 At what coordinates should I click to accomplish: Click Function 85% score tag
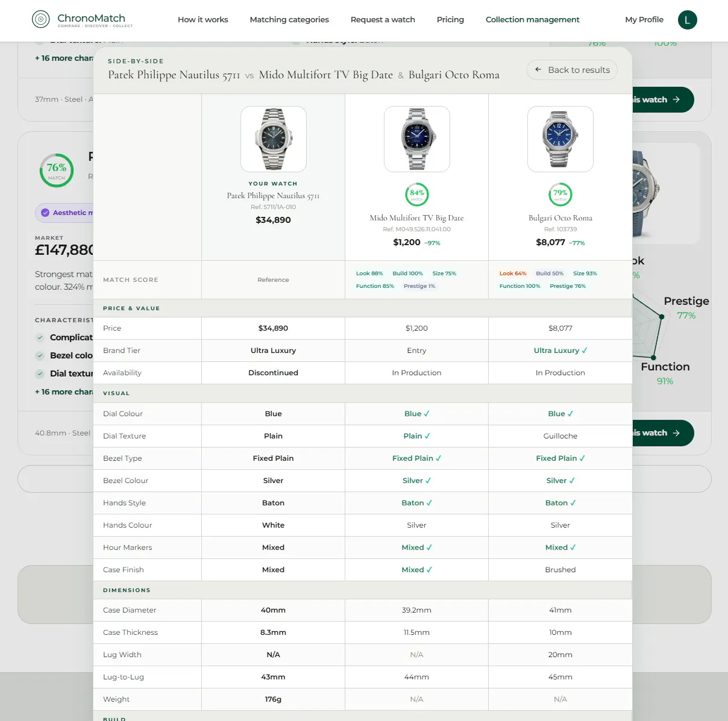point(375,286)
